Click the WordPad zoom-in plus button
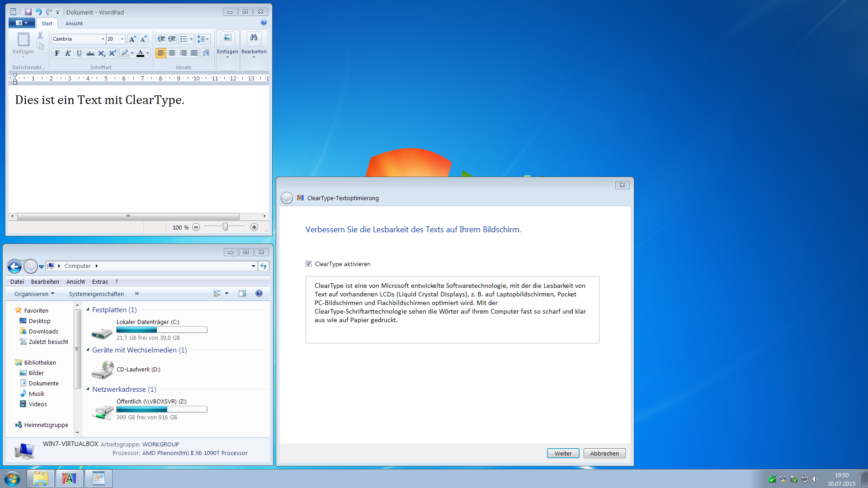The image size is (868, 488). click(255, 227)
